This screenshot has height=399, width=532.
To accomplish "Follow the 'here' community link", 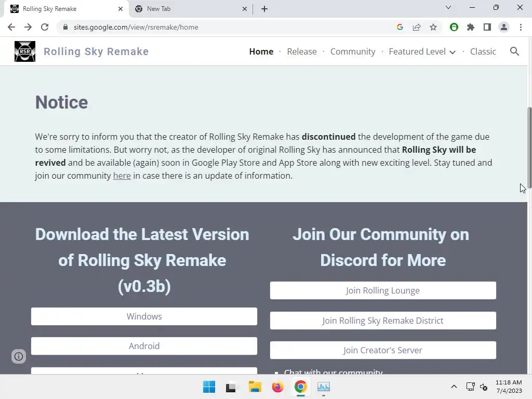I will [x=122, y=176].
